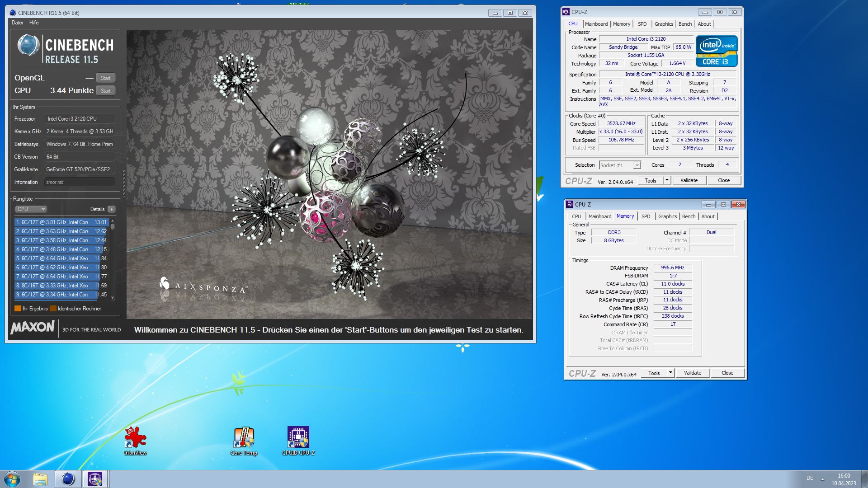Switch to Memory tab in top CPU-Z

coord(622,24)
